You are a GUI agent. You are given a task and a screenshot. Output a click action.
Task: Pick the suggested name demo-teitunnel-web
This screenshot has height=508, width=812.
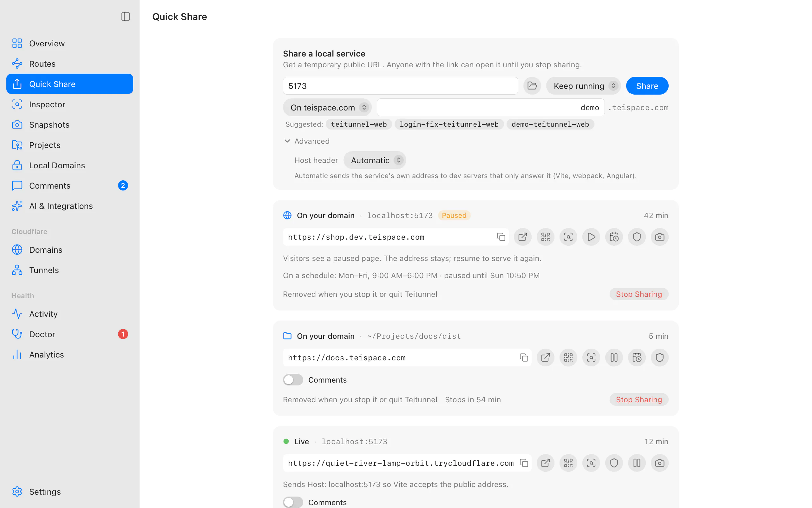point(550,124)
